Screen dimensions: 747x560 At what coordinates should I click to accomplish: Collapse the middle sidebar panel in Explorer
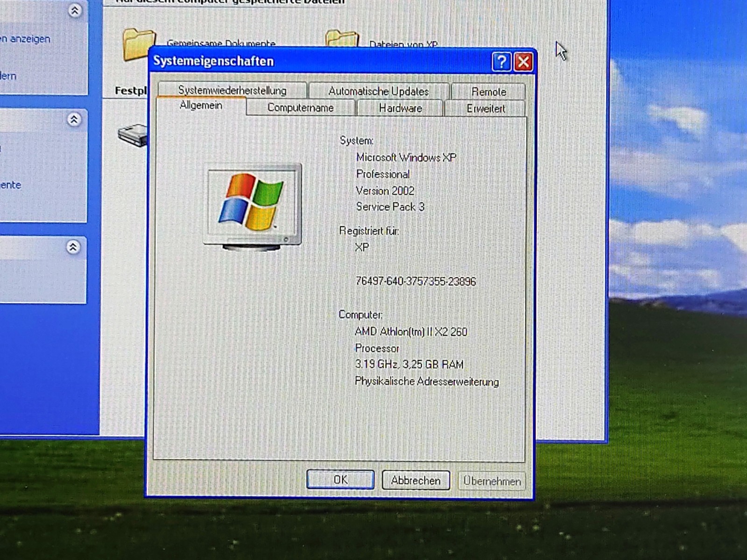point(74,119)
